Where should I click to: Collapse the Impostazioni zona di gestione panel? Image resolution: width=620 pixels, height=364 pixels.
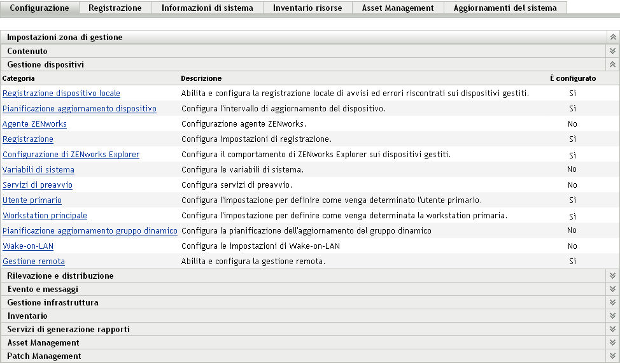(x=613, y=38)
